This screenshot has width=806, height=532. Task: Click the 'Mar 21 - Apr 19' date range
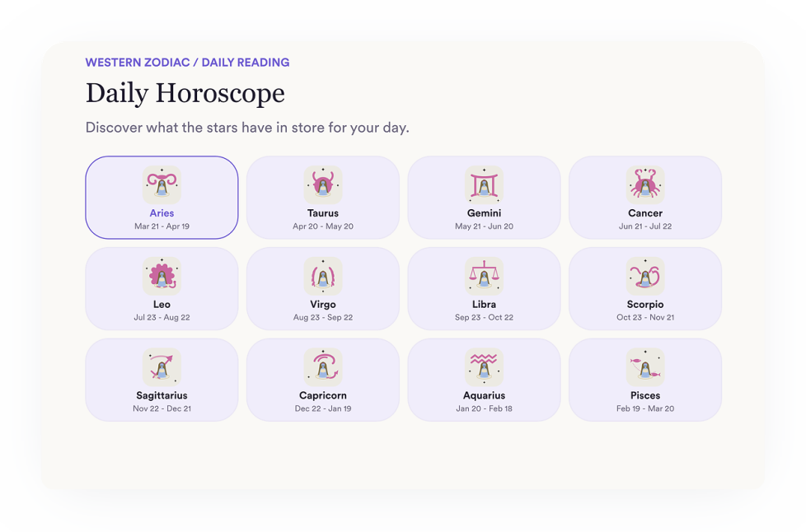click(x=162, y=226)
